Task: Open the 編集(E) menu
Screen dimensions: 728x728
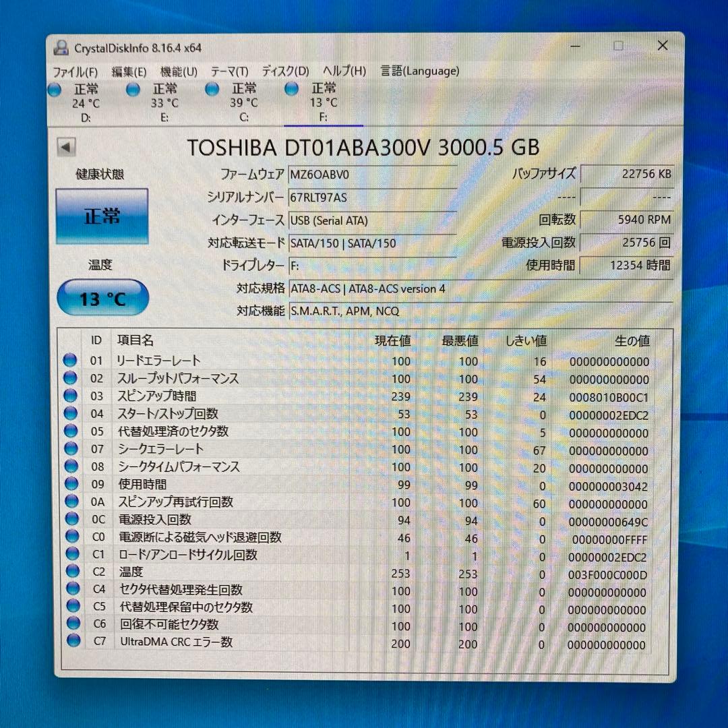Action: tap(129, 72)
